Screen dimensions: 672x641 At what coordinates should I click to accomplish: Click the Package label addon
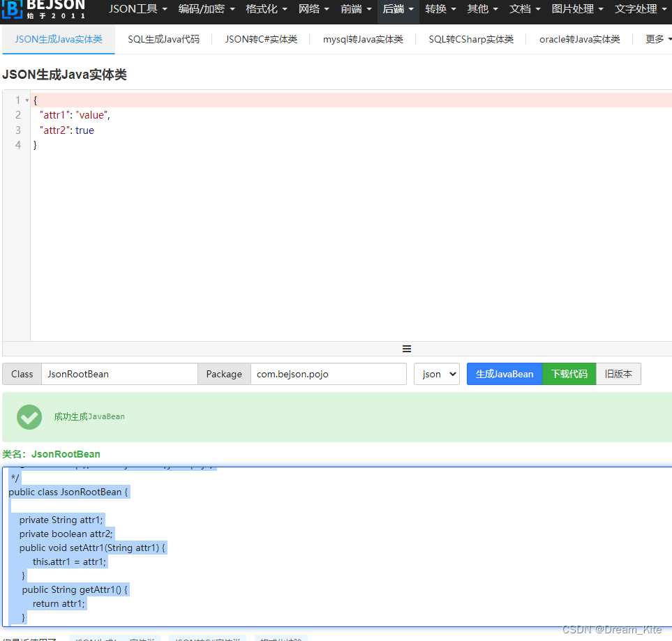(224, 374)
